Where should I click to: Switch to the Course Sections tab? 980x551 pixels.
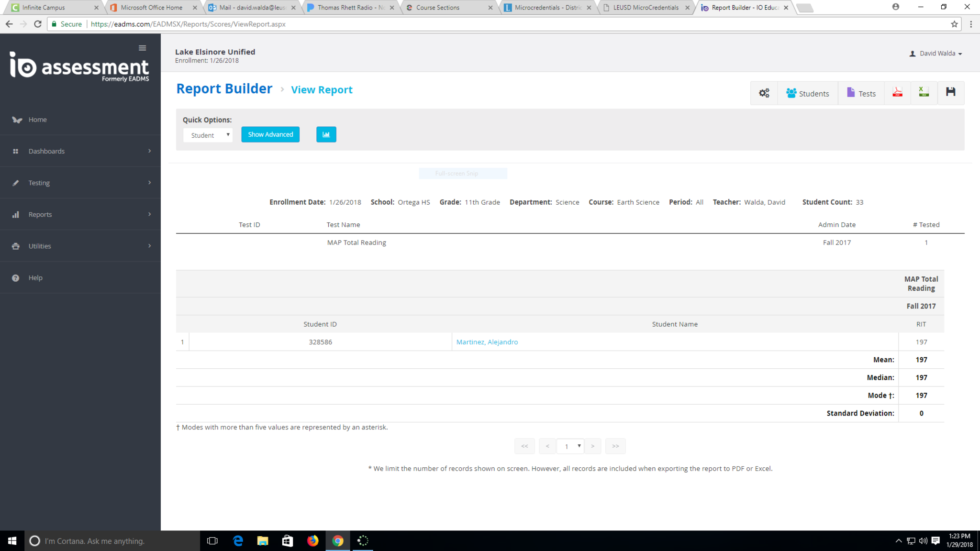[445, 8]
